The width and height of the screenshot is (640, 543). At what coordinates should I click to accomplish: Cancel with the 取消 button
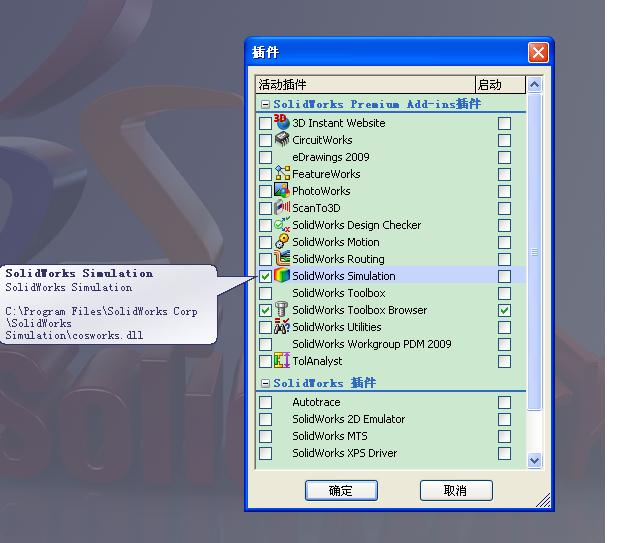coord(456,490)
